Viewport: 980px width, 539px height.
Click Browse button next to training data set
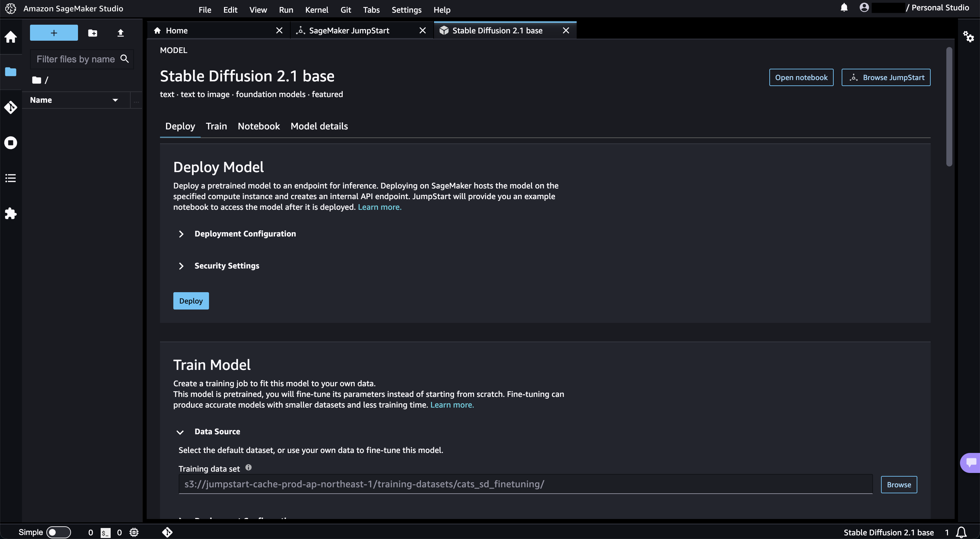[899, 485]
